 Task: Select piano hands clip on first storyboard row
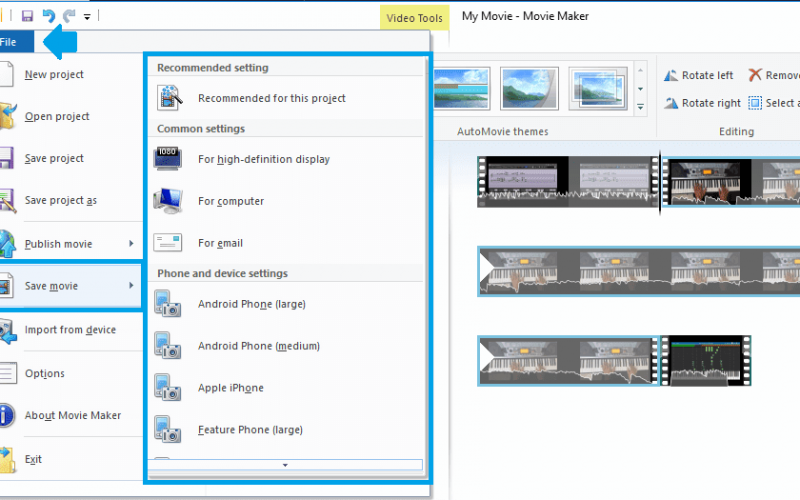click(731, 182)
